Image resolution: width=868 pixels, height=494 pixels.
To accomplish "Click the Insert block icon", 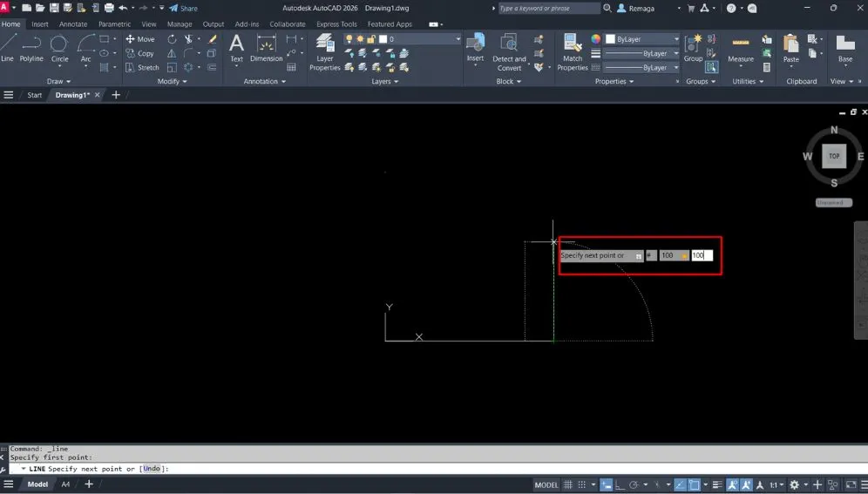I will (x=475, y=48).
